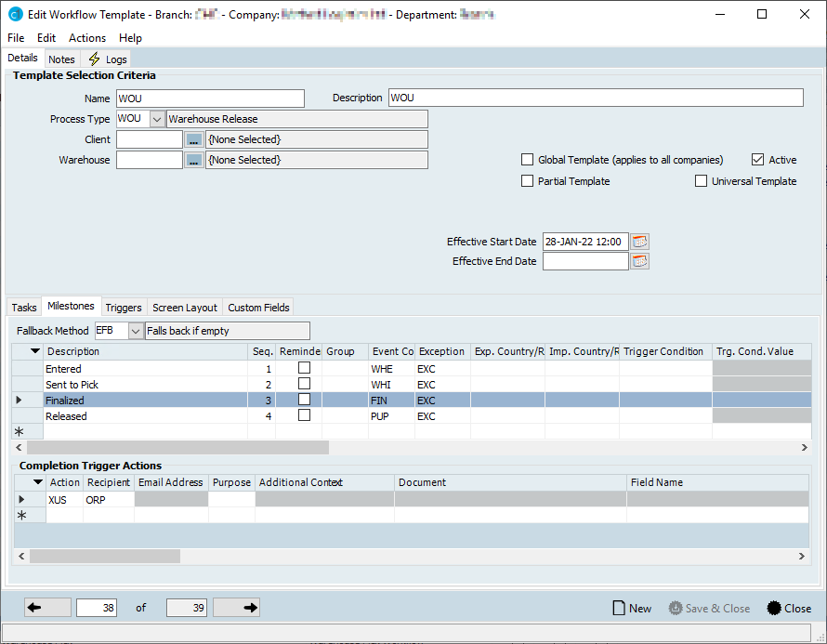
Task: Uncheck the Active checkbox
Action: [757, 160]
